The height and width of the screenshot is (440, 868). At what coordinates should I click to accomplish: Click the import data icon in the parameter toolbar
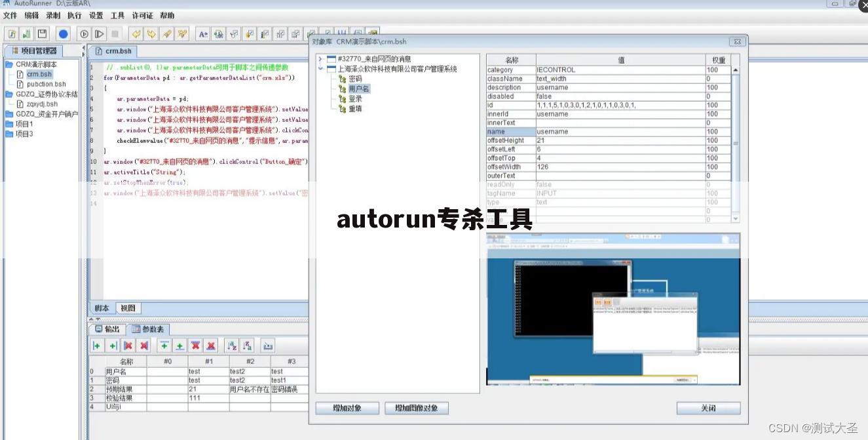tap(268, 346)
